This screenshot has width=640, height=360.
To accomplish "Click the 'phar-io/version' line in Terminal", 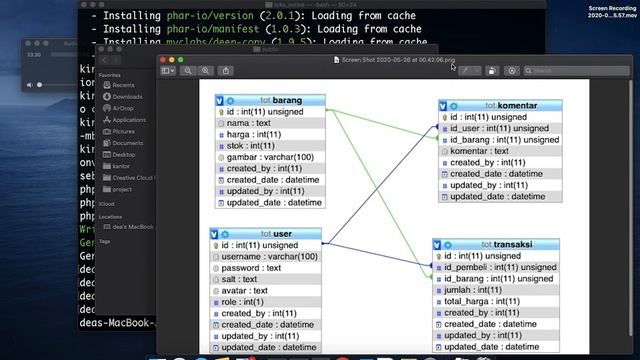I will point(253,16).
